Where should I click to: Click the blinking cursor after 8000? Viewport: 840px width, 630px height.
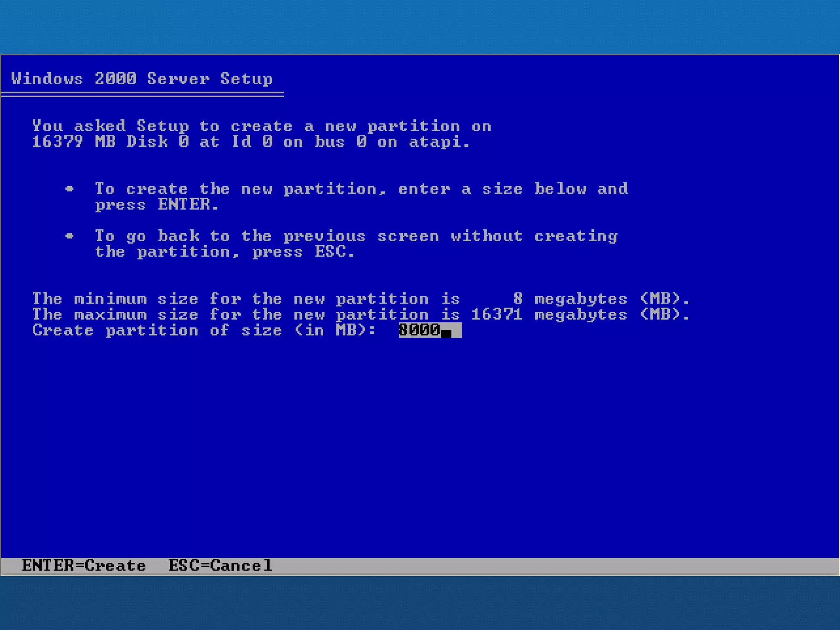point(446,333)
